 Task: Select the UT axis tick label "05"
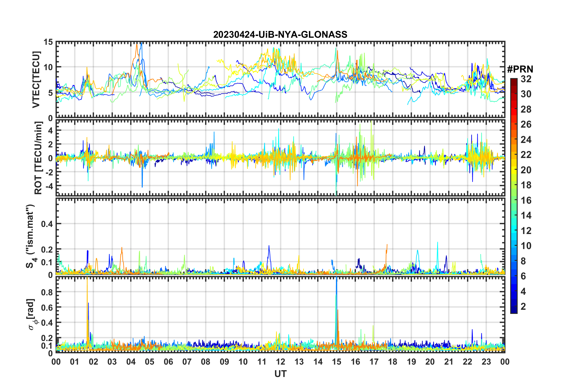pyautogui.click(x=150, y=362)
